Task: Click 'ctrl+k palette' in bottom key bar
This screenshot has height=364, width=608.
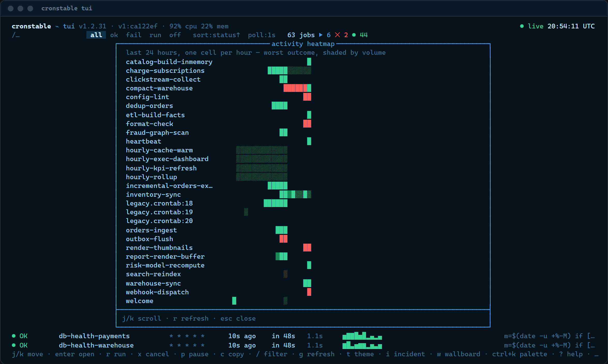Action: pos(520,354)
